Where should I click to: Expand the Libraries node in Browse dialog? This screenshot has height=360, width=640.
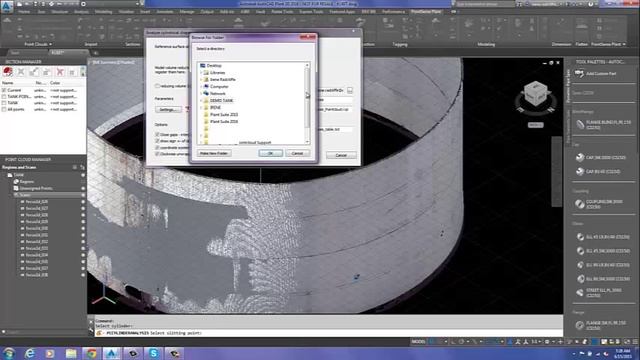coord(201,73)
